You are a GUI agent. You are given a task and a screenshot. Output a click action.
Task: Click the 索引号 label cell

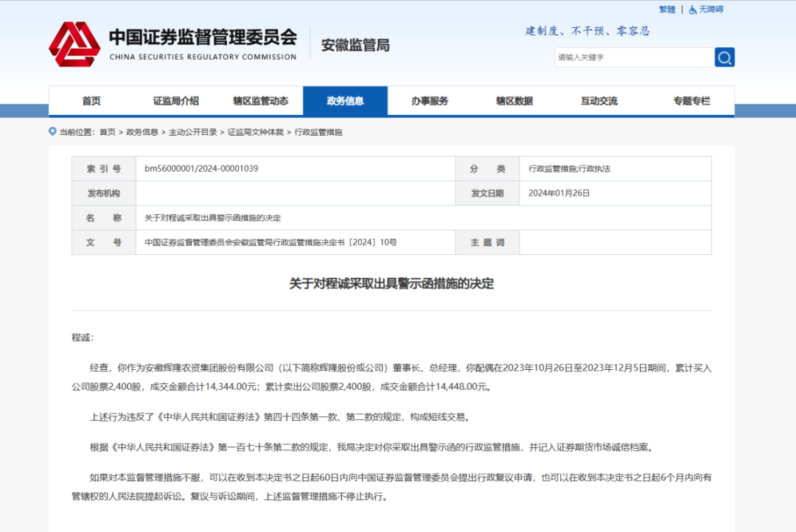(x=104, y=169)
